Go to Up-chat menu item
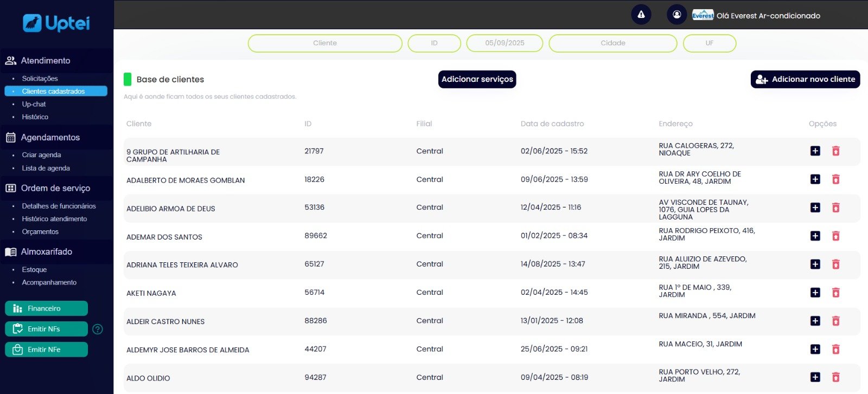 coord(34,104)
